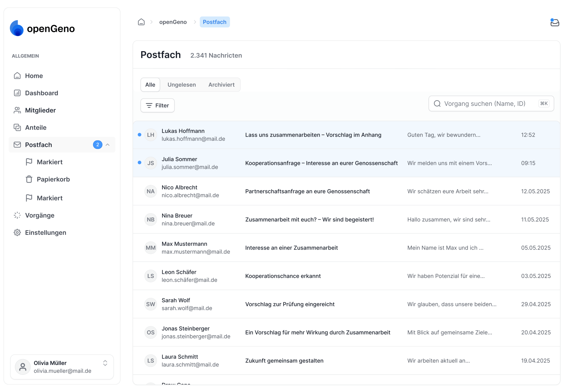
Task: Open Julia Sommer's Kooperationsanfrage message
Action: click(x=321, y=163)
